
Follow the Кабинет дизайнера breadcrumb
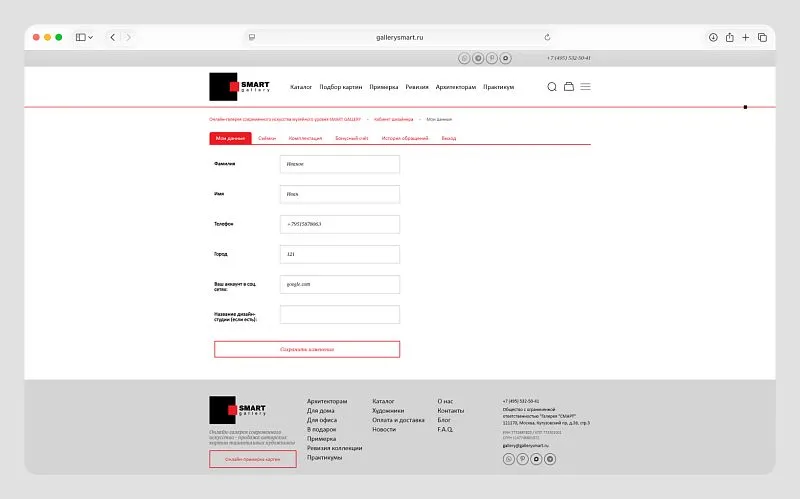tap(393, 119)
